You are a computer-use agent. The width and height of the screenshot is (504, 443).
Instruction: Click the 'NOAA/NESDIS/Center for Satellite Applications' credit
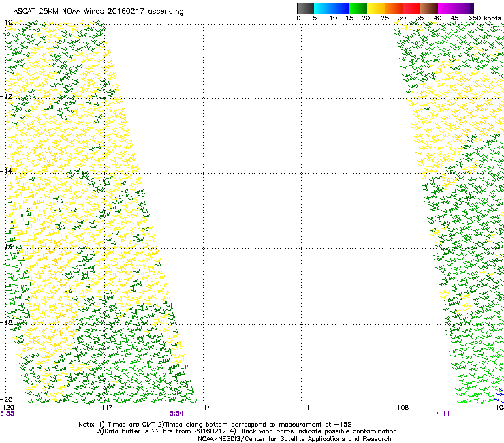click(x=294, y=439)
